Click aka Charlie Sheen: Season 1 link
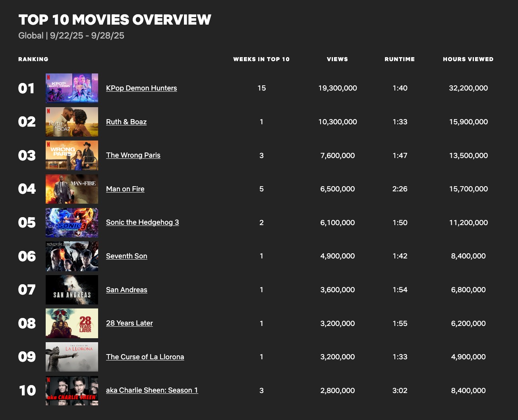518x420 pixels. click(152, 390)
